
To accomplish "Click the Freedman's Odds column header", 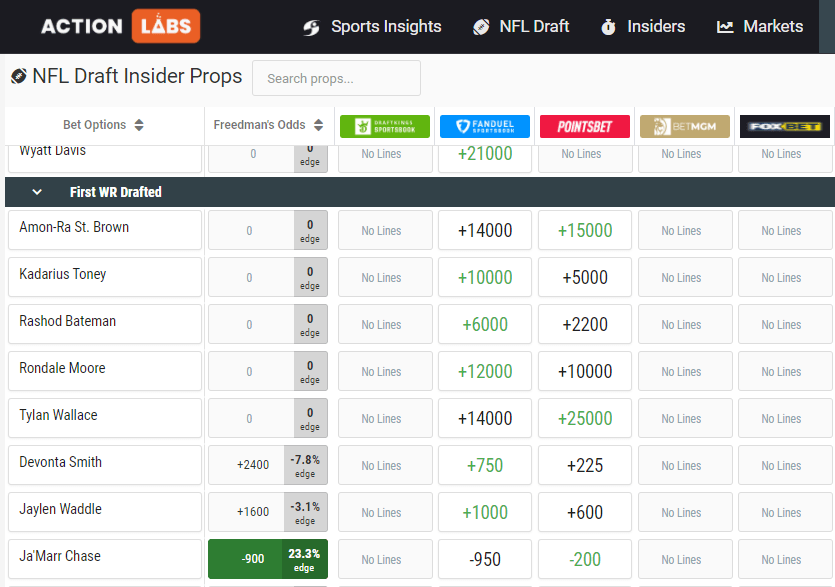I will click(259, 125).
